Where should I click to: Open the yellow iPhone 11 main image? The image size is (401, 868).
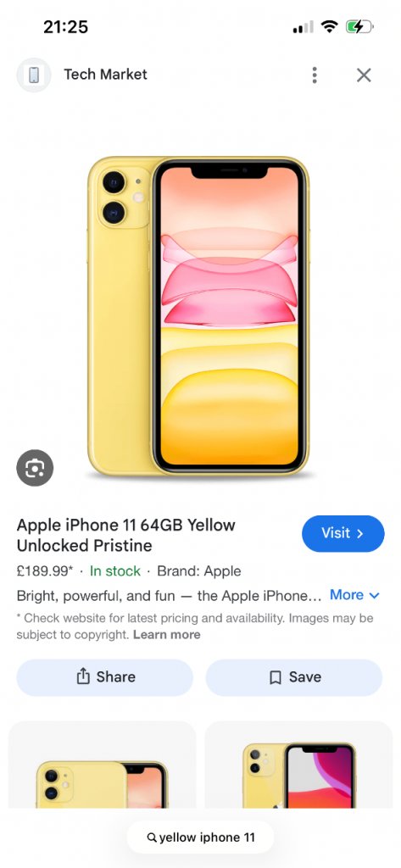[199, 315]
